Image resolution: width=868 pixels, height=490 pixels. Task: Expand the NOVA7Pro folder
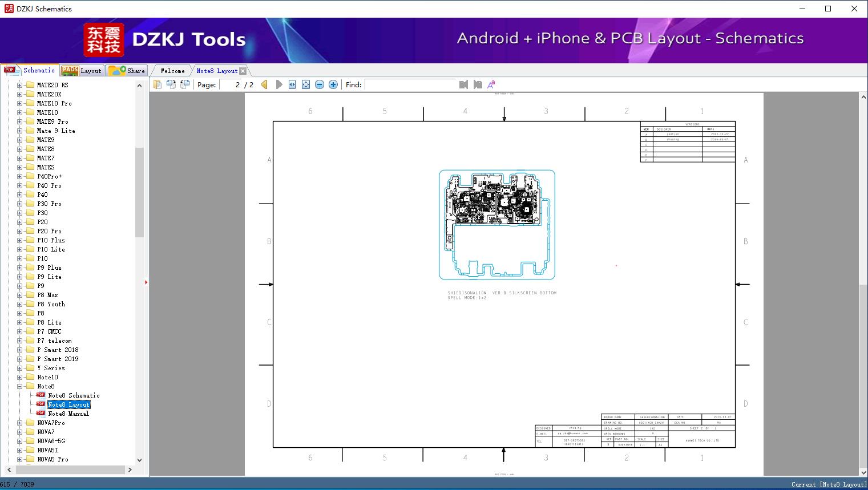[20, 423]
